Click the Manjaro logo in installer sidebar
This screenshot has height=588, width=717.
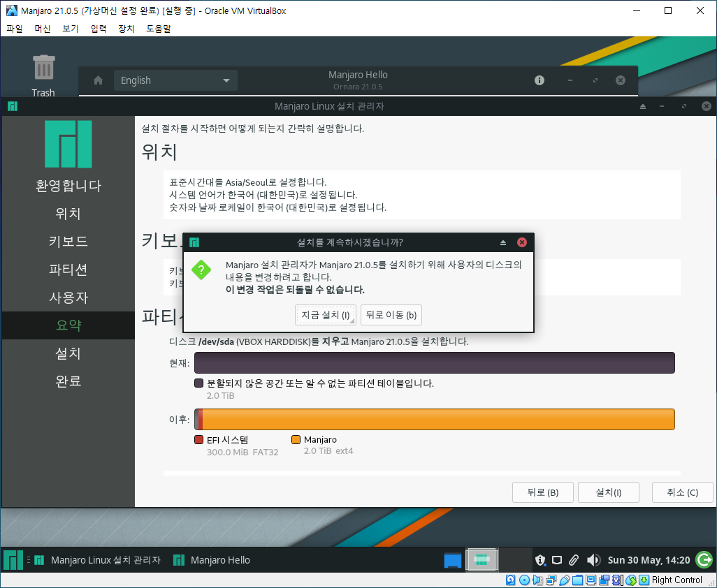pyautogui.click(x=68, y=144)
